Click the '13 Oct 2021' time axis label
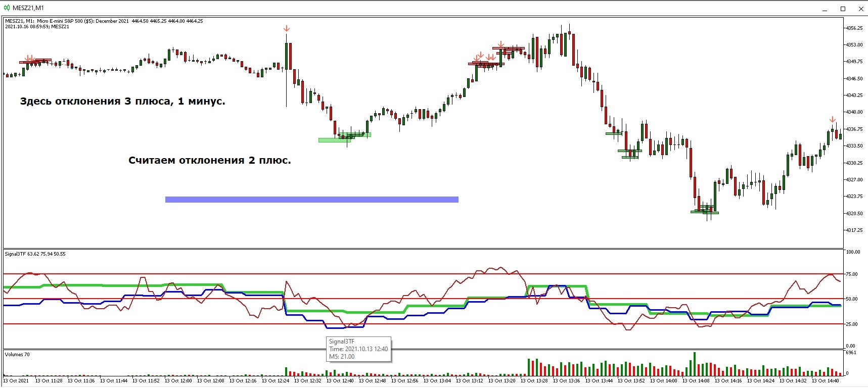Viewport: 868px width, 388px height. click(x=16, y=381)
